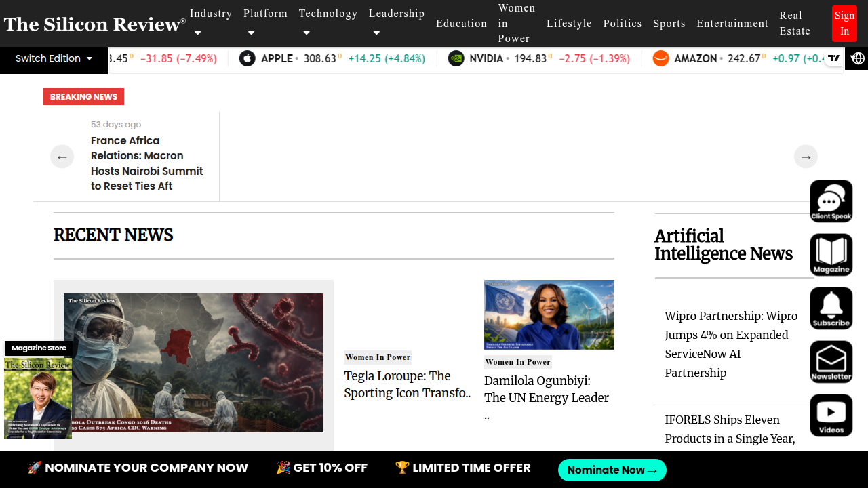Open the Politics menu item
868x488 pixels.
click(623, 23)
